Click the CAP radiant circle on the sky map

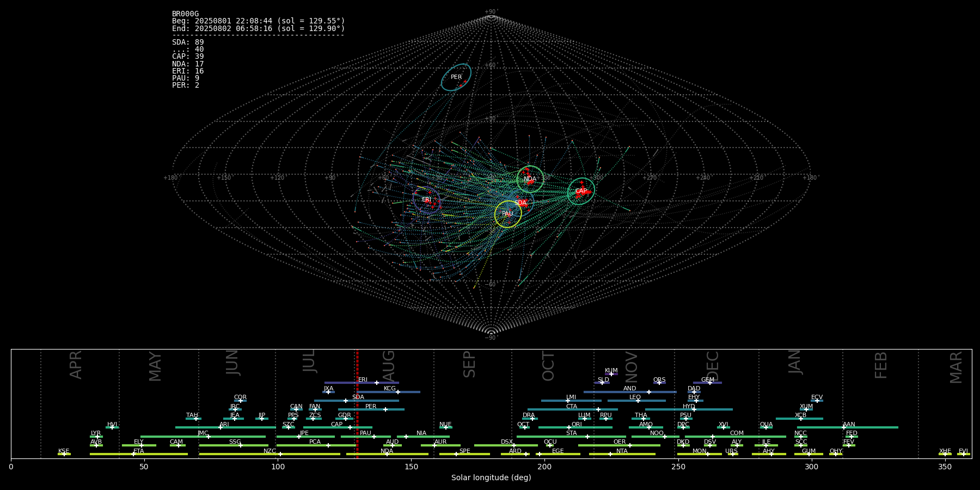581,191
